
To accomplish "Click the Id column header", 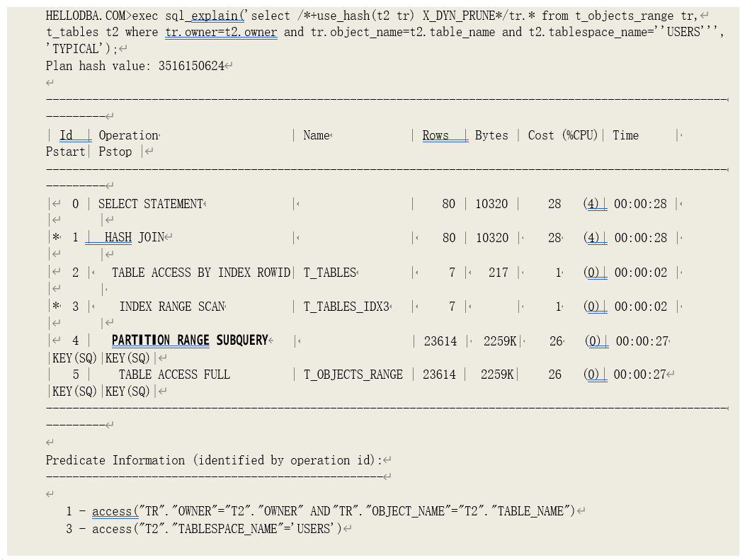I will point(67,135).
